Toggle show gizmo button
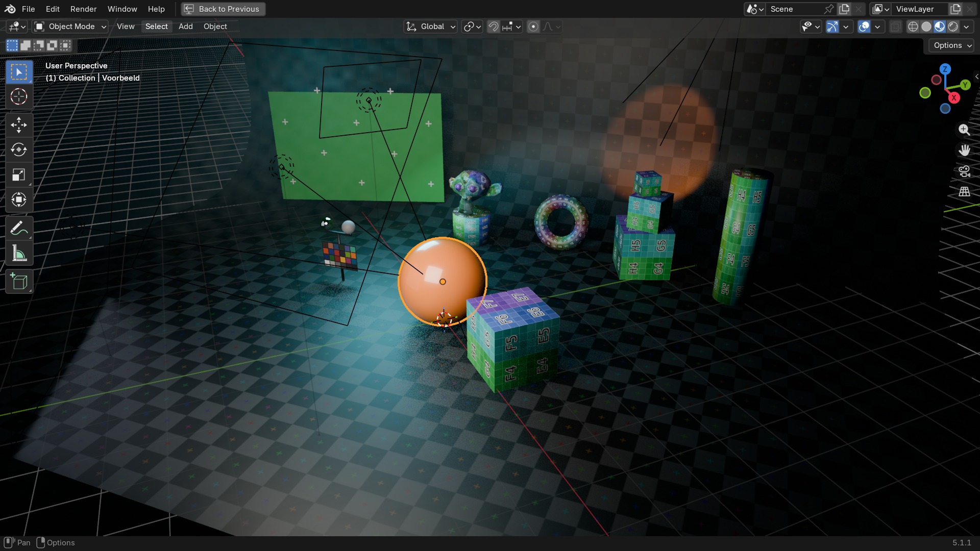Viewport: 980px width, 551px height. click(832, 27)
